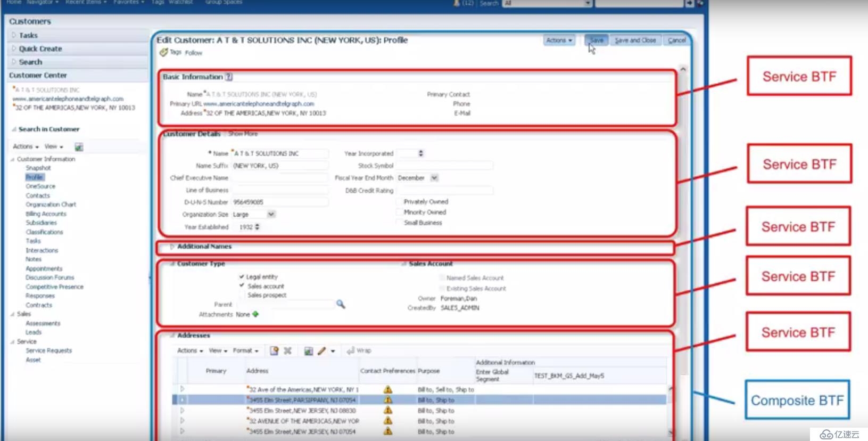Image resolution: width=868 pixels, height=441 pixels.
Task: Click the scrollbar up arrow of the edit page
Action: (x=683, y=69)
